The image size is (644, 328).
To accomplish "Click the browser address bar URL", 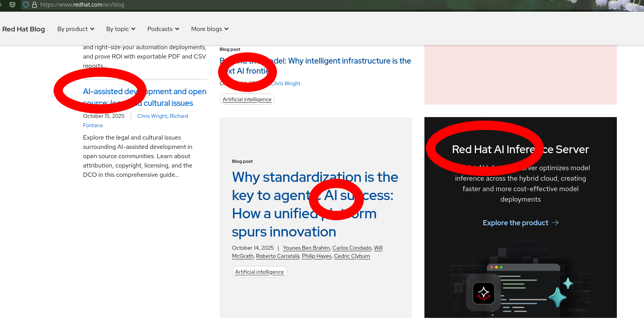I will pos(82,5).
